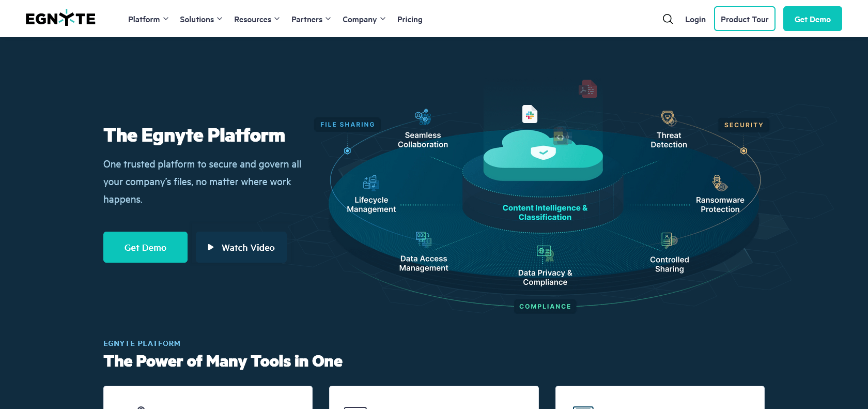This screenshot has width=868, height=409.
Task: Click the Data Access Management label
Action: 424,263
